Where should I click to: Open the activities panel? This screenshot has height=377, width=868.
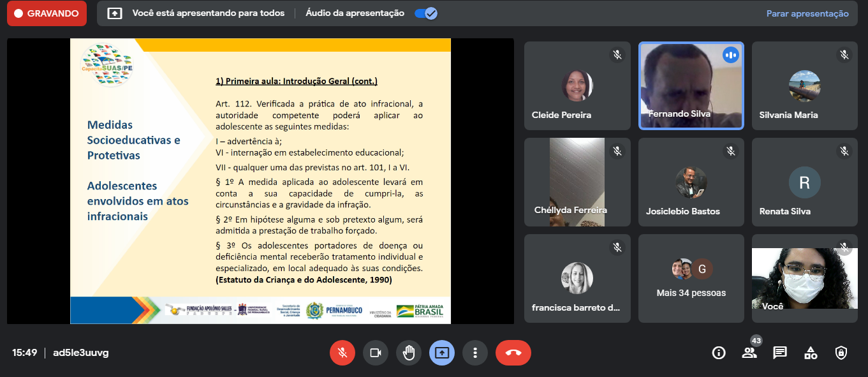pyautogui.click(x=810, y=353)
